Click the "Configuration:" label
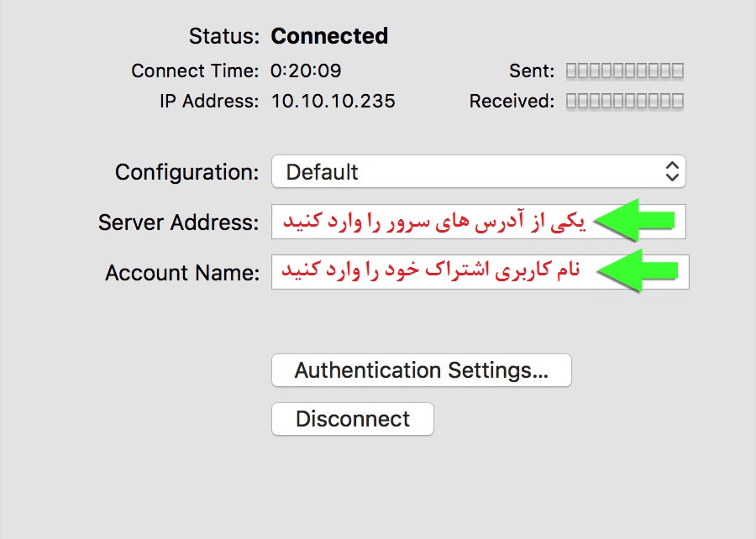 click(x=187, y=172)
